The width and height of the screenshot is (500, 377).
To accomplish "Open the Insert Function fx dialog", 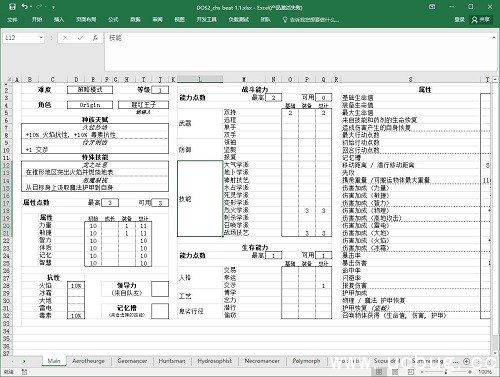I will [x=95, y=38].
